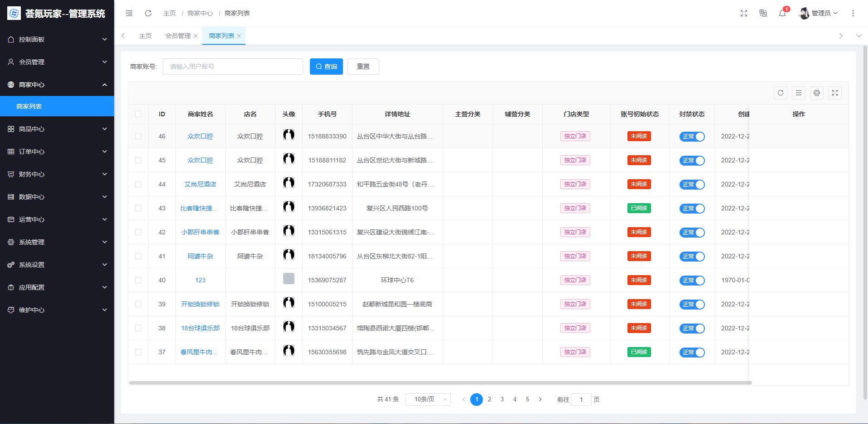Expand the 运营中心 sidebar menu

[57, 219]
